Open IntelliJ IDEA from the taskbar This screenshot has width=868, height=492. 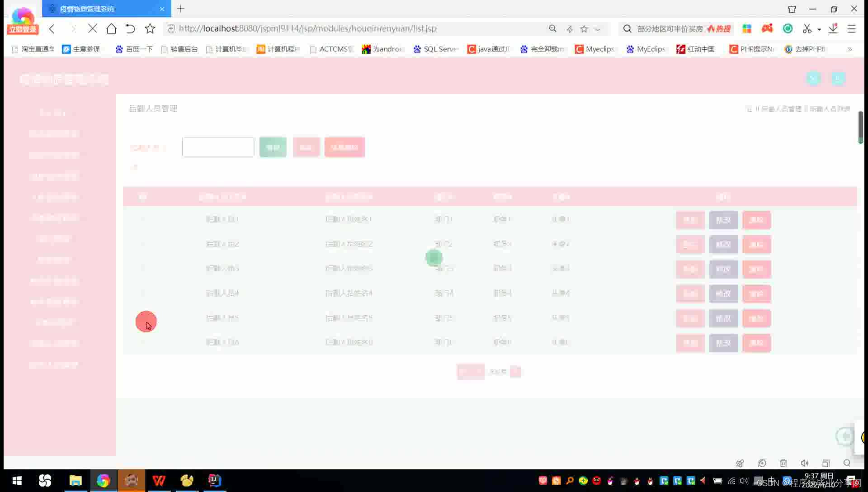215,480
